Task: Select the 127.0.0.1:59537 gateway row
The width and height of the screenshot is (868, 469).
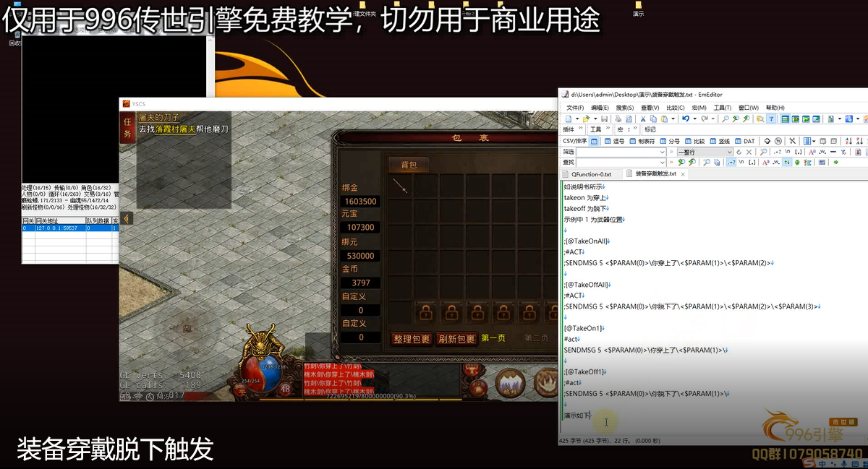Action: click(70, 228)
